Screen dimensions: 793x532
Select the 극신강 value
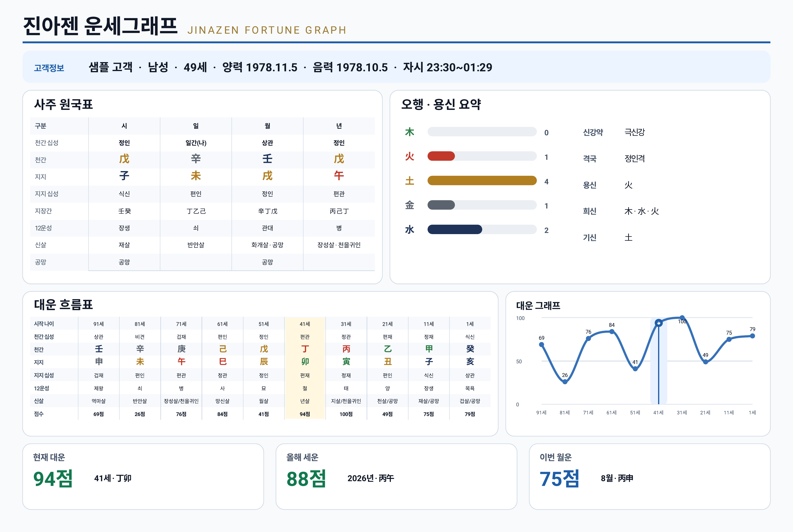click(x=635, y=132)
